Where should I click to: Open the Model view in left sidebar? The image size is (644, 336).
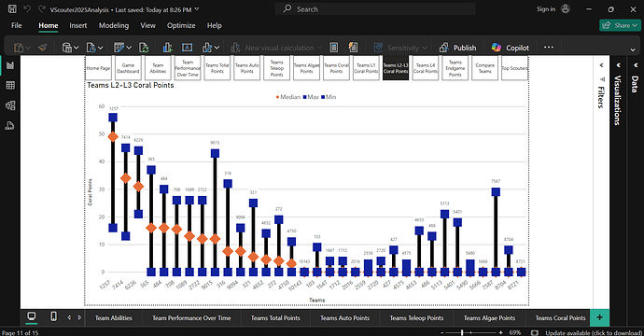click(10, 105)
